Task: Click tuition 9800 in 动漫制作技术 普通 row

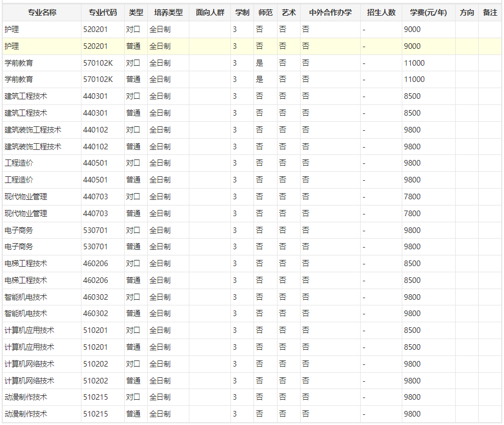Action: (412, 414)
